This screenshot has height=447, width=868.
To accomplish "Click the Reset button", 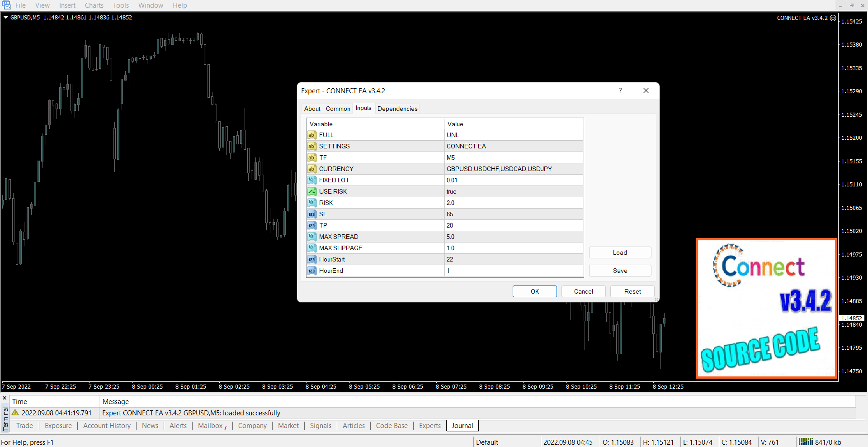I will point(632,291).
